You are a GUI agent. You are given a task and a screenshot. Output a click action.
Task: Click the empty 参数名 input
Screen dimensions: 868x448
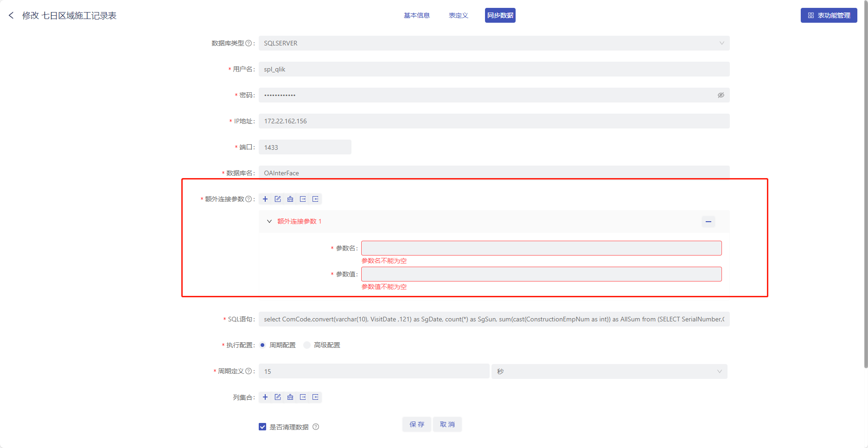pyautogui.click(x=542, y=248)
